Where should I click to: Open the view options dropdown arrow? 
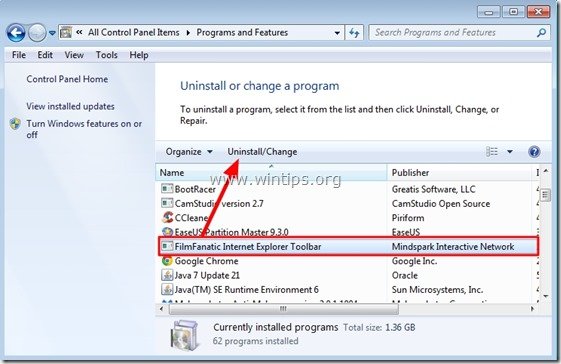(509, 152)
